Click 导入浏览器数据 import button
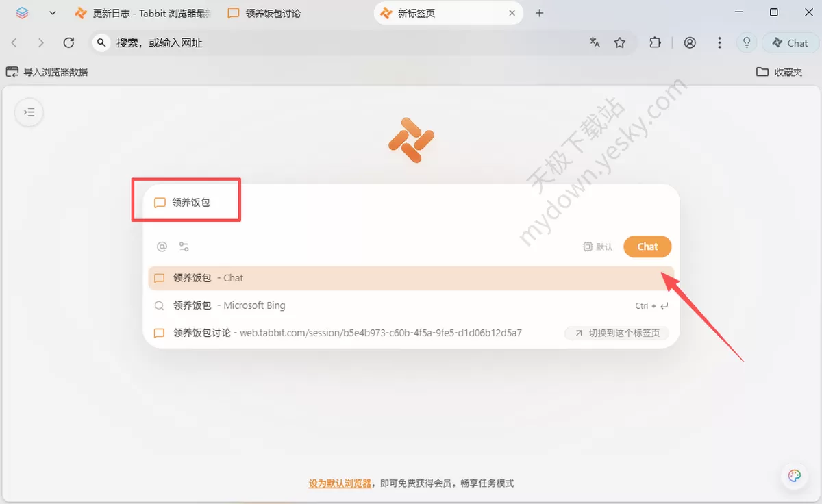The image size is (822, 504). [47, 72]
